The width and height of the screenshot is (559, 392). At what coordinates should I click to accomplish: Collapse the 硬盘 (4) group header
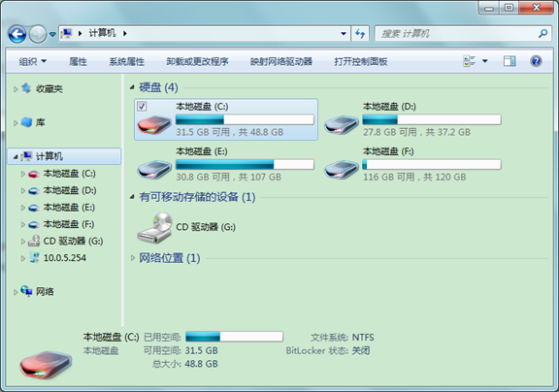pyautogui.click(x=132, y=87)
